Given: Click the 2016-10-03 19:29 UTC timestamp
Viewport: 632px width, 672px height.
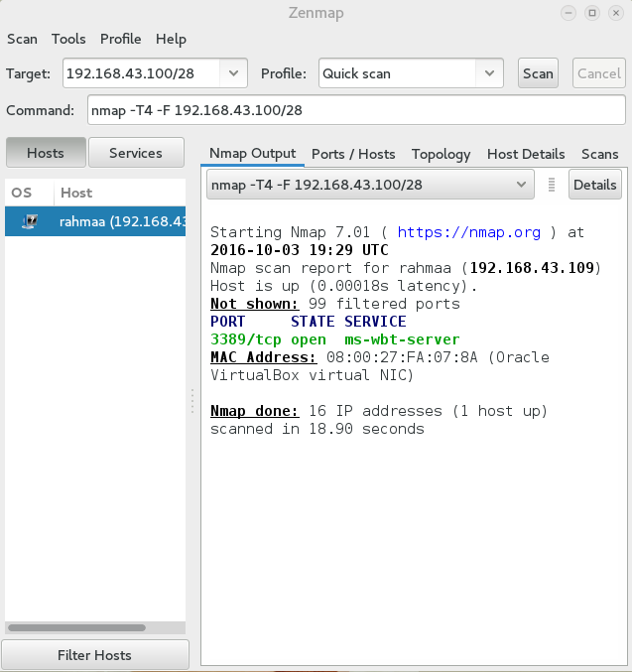Looking at the screenshot, I should point(299,250).
